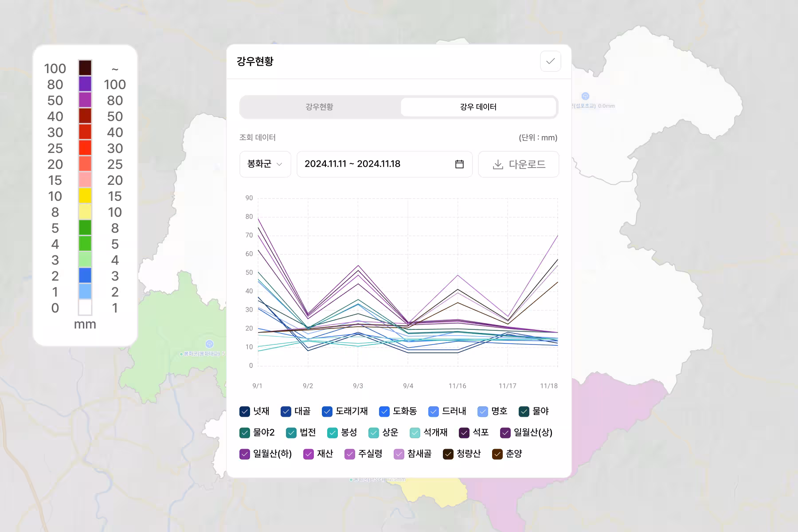The image size is (798, 532).
Task: Uncheck the 넛재 series checkbox
Action: [x=245, y=411]
